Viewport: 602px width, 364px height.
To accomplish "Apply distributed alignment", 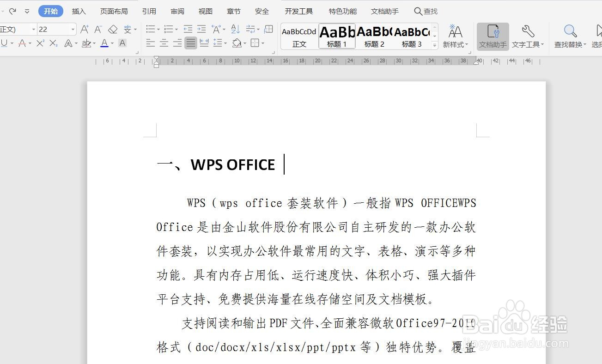I will point(204,43).
